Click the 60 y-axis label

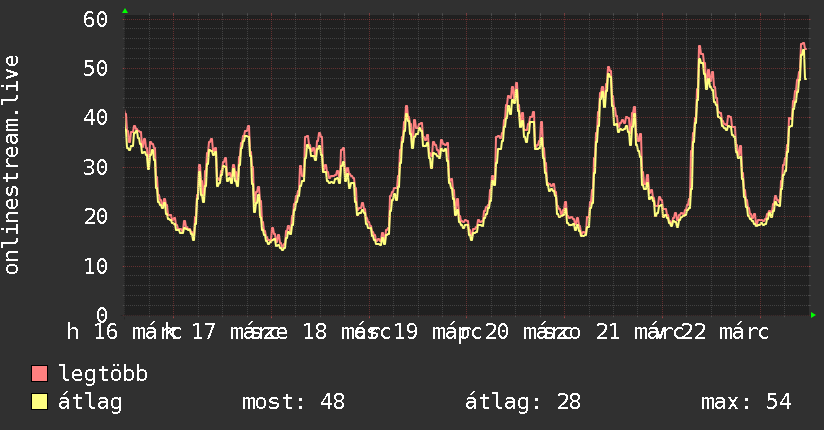tap(95, 19)
